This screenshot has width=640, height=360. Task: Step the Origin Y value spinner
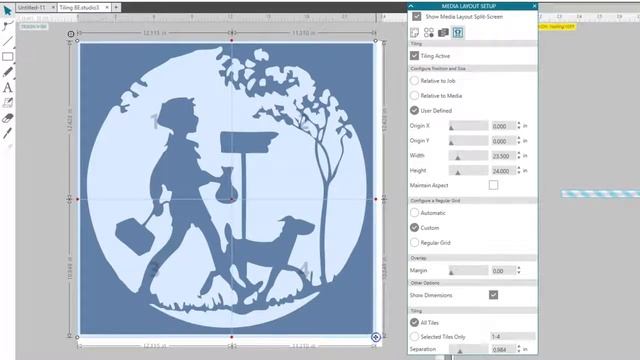click(x=519, y=141)
